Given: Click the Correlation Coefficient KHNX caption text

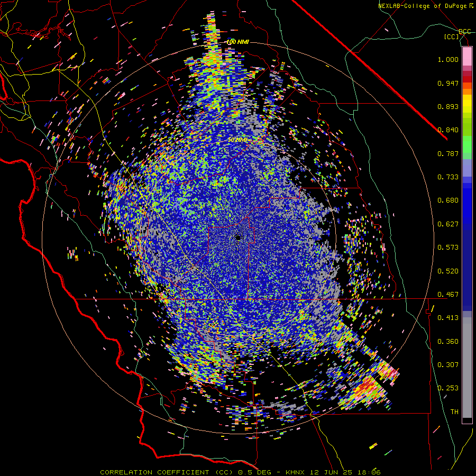Looking at the screenshot, I should [240, 472].
